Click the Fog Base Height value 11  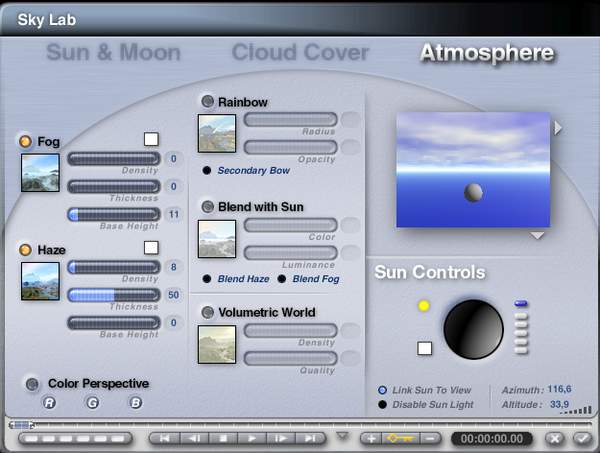point(174,214)
